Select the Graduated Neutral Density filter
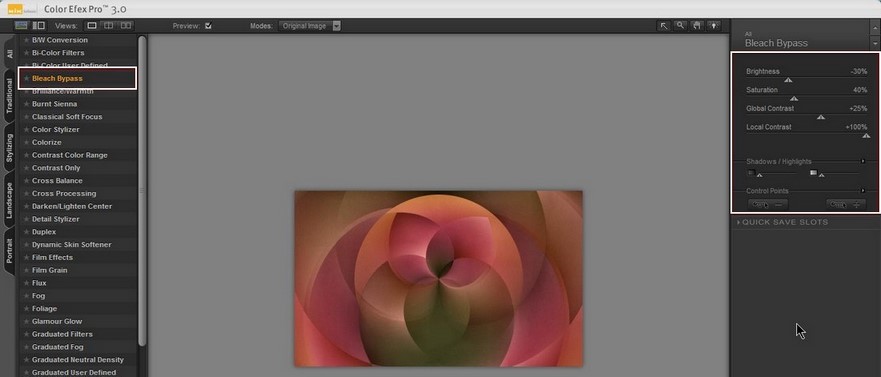Viewport: 881px width, 377px height. click(79, 360)
